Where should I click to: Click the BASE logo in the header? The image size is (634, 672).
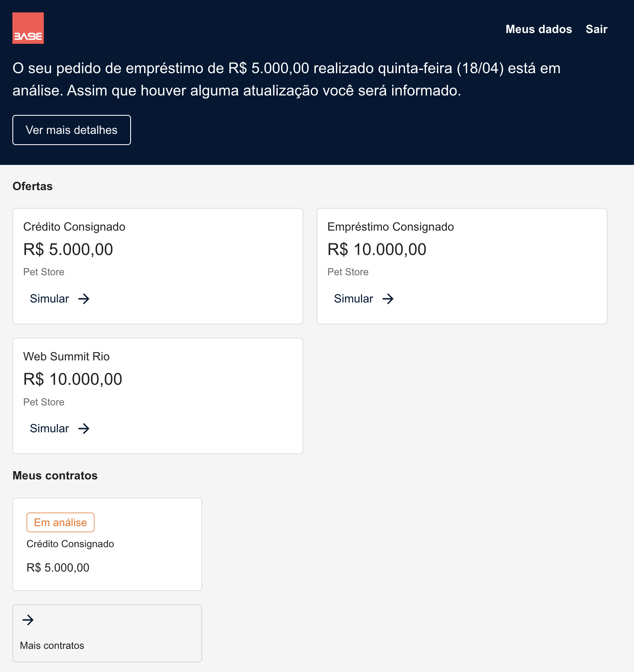coord(28,28)
